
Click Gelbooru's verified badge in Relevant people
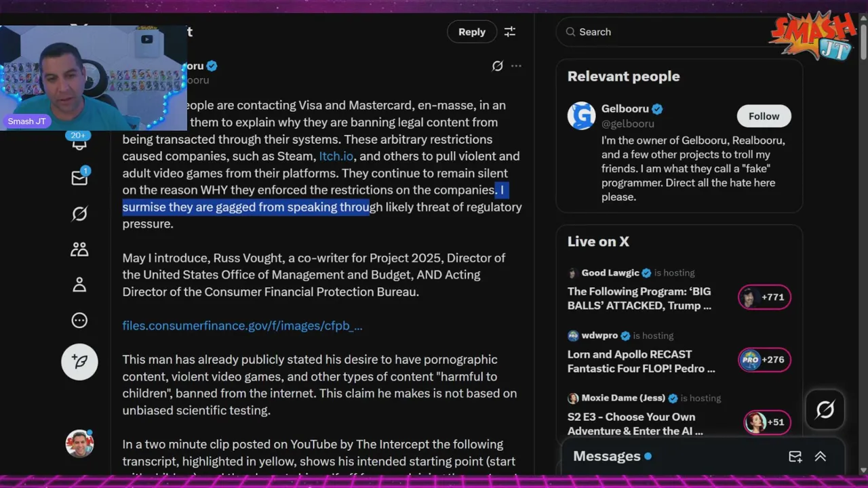pyautogui.click(x=657, y=108)
